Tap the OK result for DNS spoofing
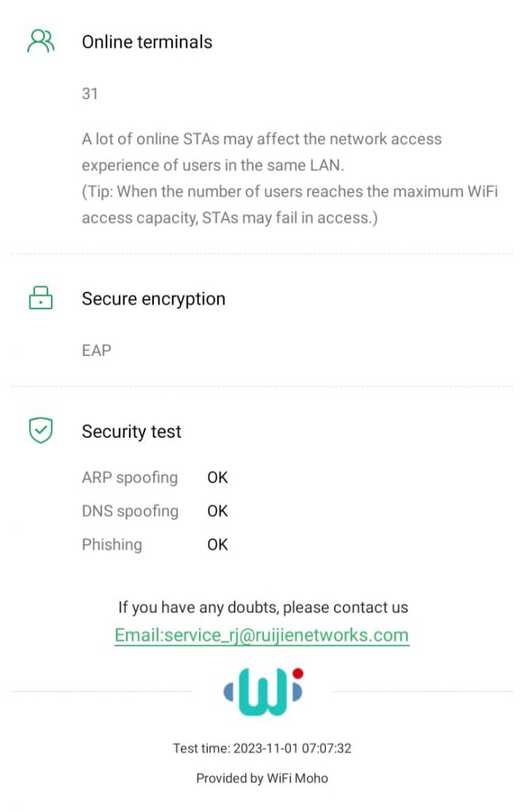Viewport: 525px width, 812px height. [x=217, y=511]
